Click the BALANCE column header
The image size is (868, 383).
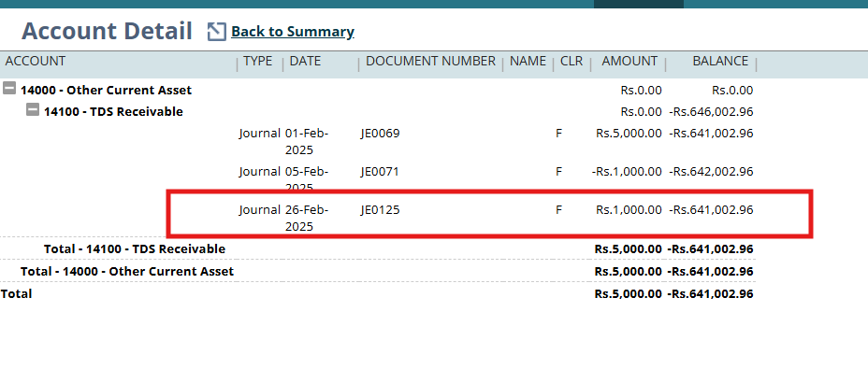[x=720, y=62]
